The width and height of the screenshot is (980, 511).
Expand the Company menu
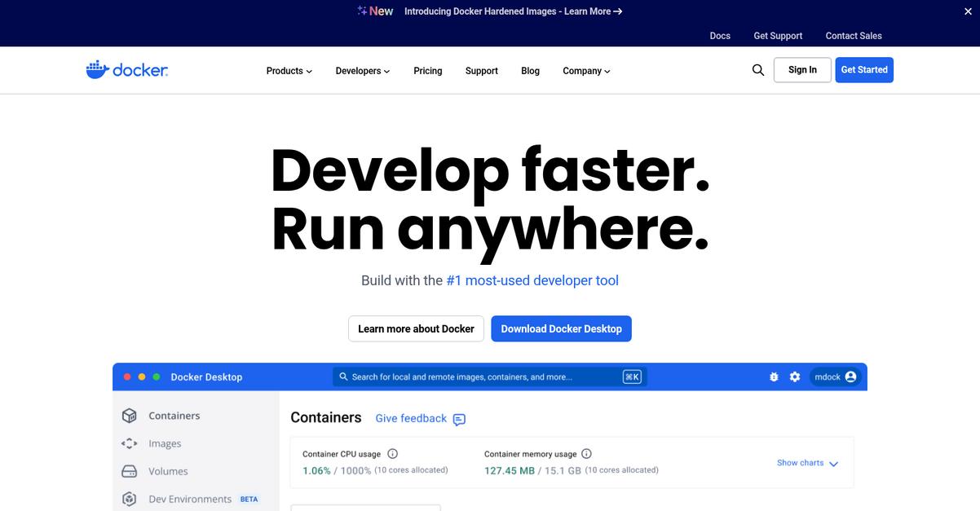tap(586, 71)
